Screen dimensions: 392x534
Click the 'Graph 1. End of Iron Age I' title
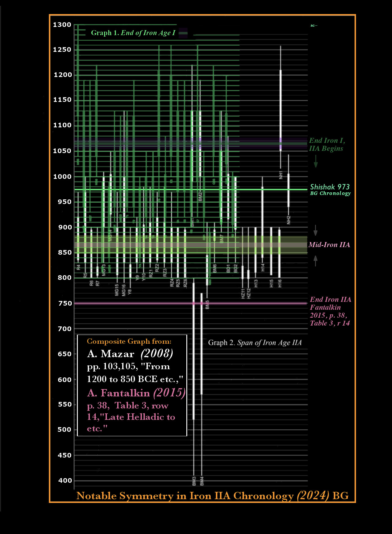coord(133,33)
